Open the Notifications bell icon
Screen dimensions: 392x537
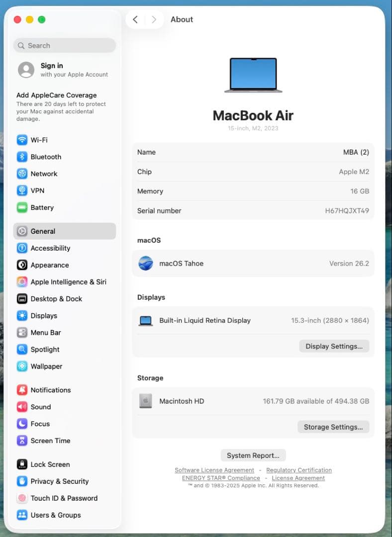pyautogui.click(x=22, y=390)
